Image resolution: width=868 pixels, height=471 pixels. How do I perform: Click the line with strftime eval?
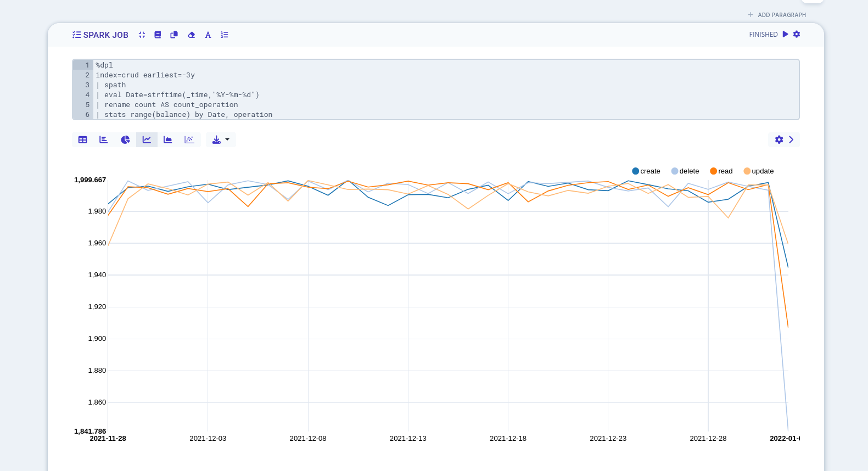[177, 95]
